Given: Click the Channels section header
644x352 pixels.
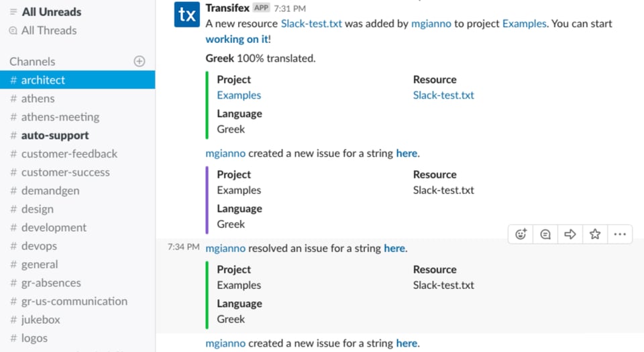Looking at the screenshot, I should coord(32,62).
